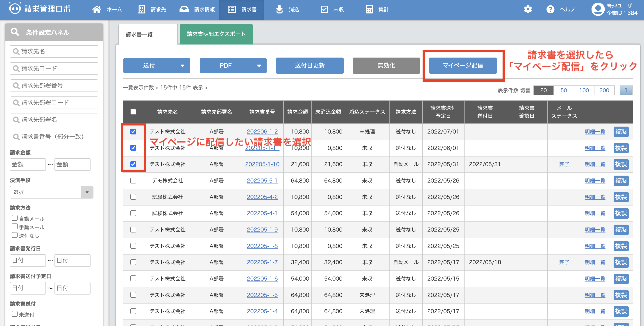Click the 集計 calculator icon
The image size is (644, 326).
369,9
